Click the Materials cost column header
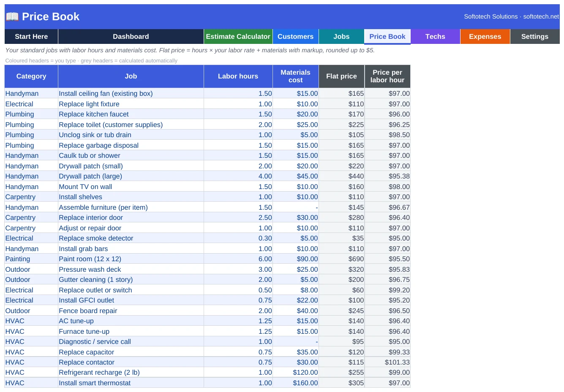This screenshot has width=564, height=392. (296, 76)
